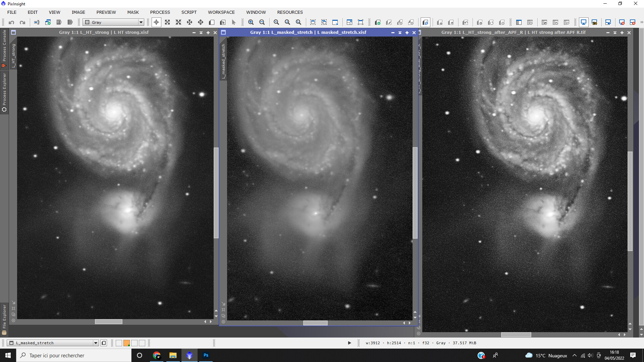Open the Gray channel selector dropdown
Viewport: 644px width, 362px height.
coord(141,22)
